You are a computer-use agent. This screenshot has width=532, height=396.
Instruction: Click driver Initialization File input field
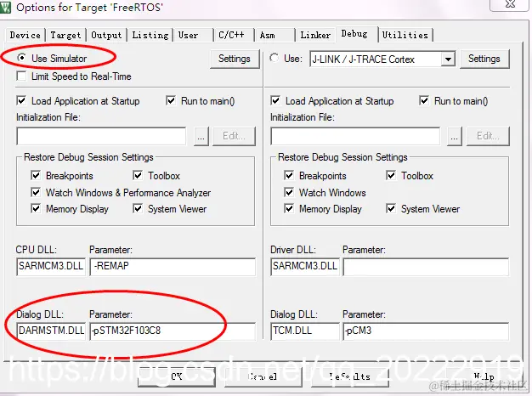[355, 137]
